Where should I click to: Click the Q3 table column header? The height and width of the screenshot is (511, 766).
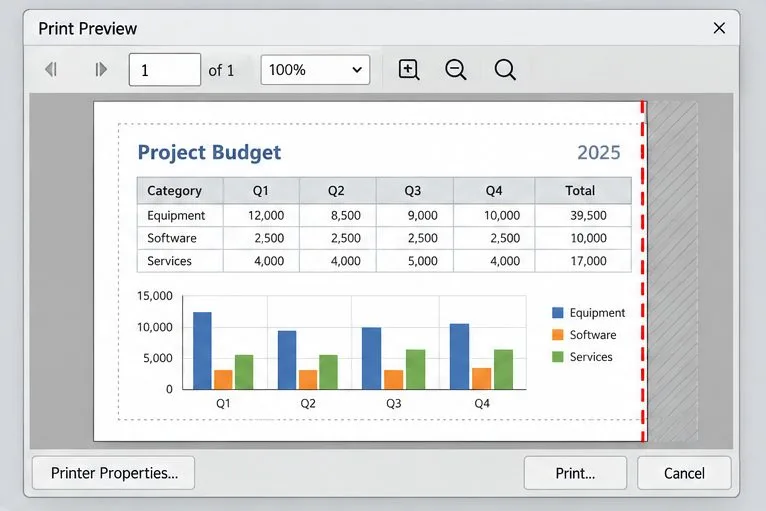click(x=413, y=191)
